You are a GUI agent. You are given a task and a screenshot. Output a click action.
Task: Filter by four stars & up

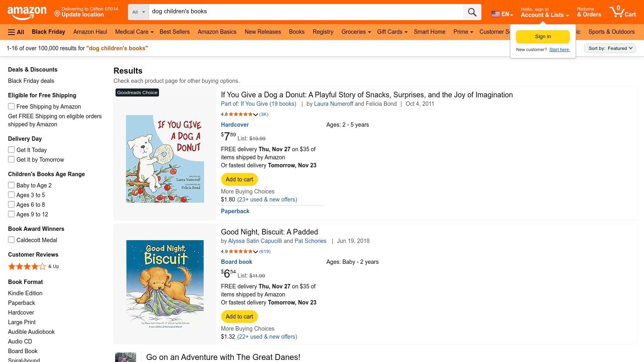pyautogui.click(x=27, y=266)
